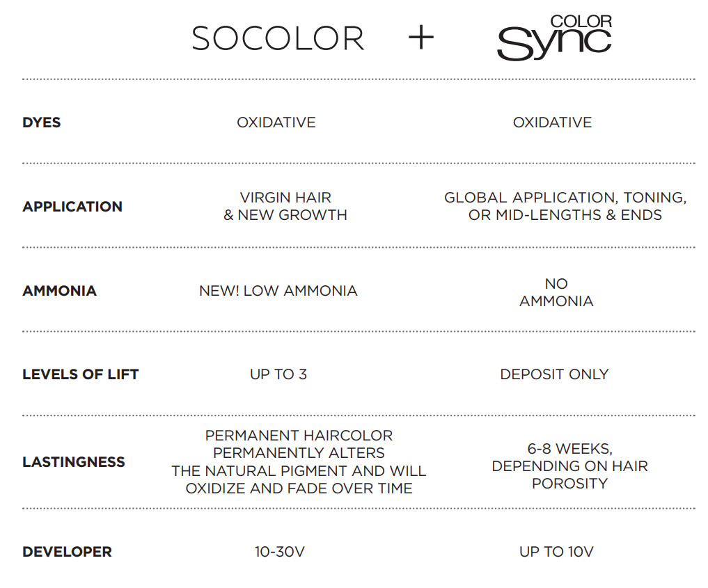
Task: Click the DEVELOPER row label
Action: coord(67,552)
